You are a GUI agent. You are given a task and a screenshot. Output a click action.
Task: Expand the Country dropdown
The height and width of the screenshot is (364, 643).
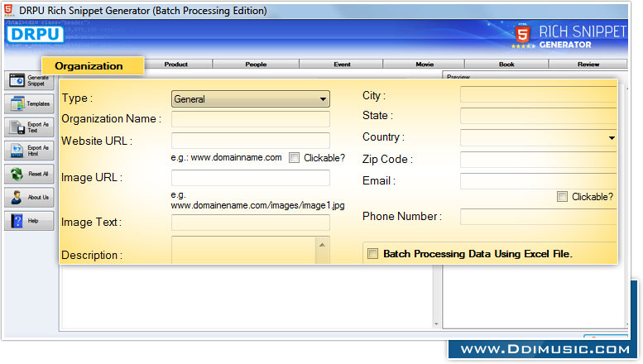(612, 137)
